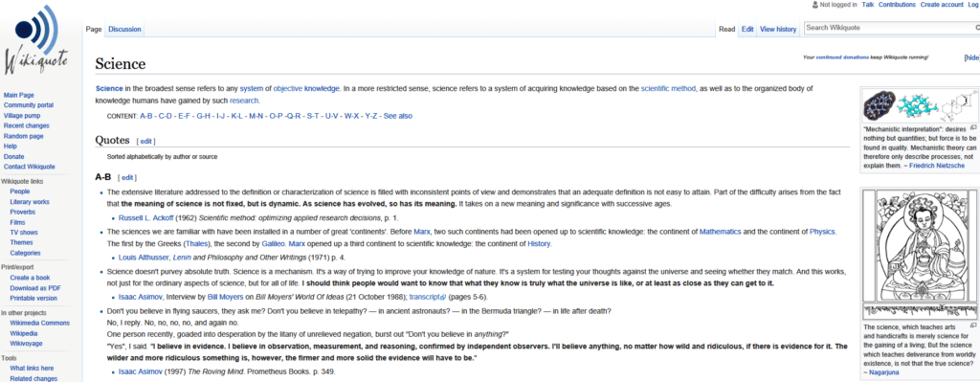Open the Talk link at top
The image size is (980, 382).
(867, 5)
